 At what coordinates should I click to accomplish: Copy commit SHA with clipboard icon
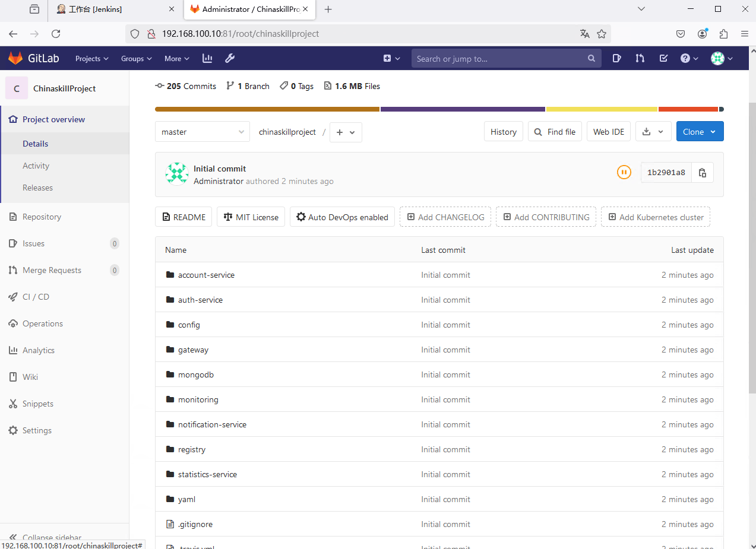[x=702, y=173]
